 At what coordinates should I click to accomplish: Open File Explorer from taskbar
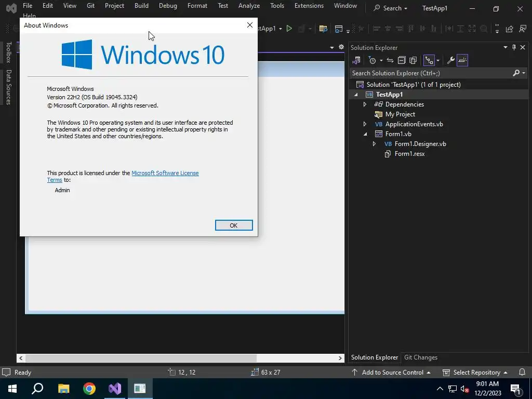click(63, 389)
